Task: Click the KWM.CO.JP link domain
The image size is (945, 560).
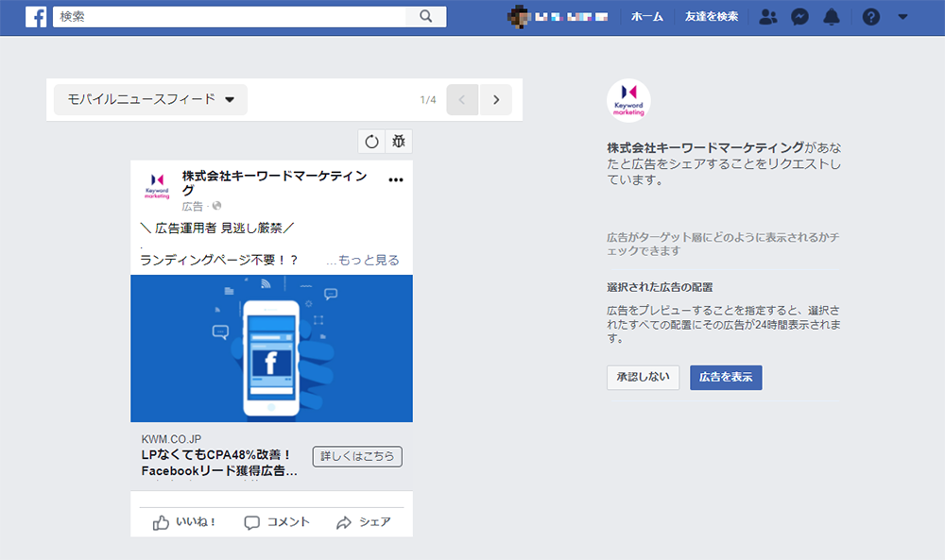Action: point(171,439)
